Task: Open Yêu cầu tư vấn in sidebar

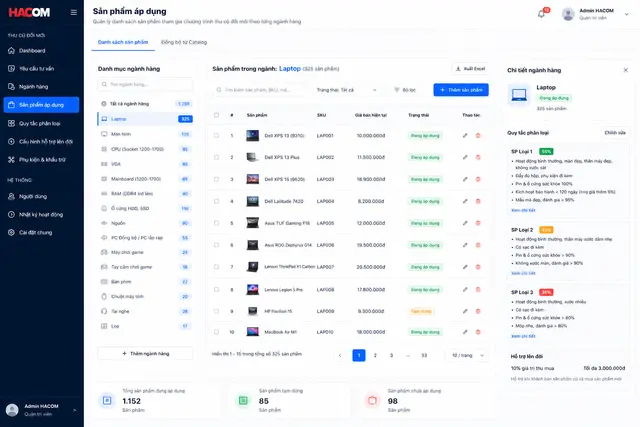Action: click(41, 69)
